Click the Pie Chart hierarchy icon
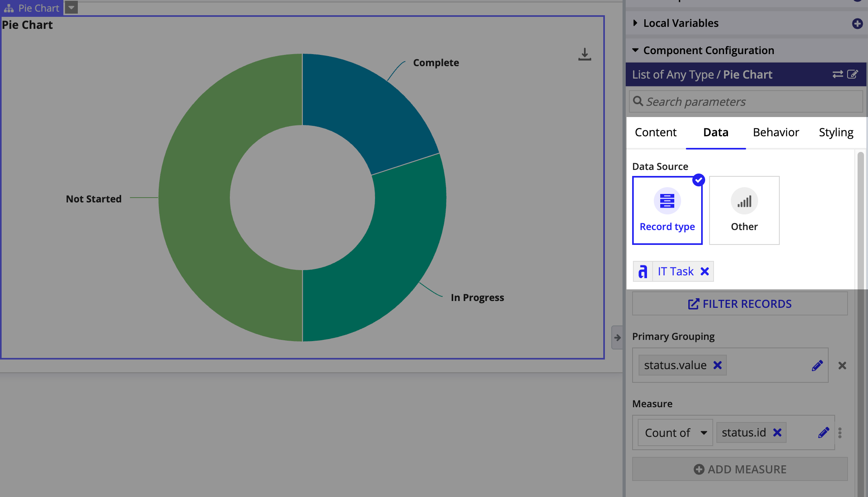 pyautogui.click(x=9, y=8)
